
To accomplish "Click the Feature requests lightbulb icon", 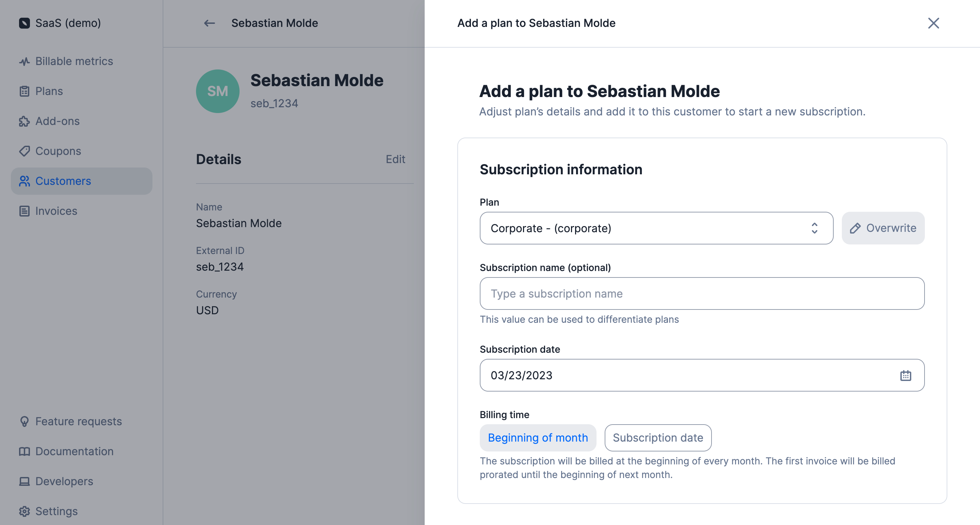I will (x=24, y=421).
